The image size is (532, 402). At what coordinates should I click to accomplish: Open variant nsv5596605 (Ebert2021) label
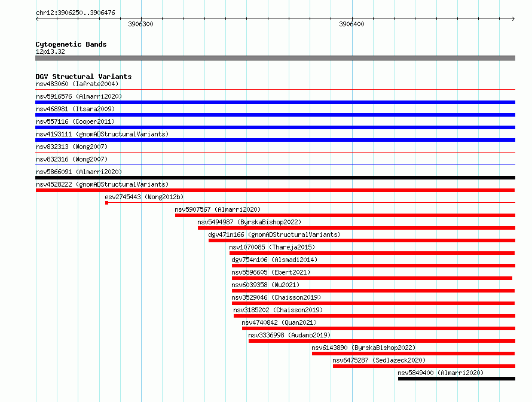[271, 272]
